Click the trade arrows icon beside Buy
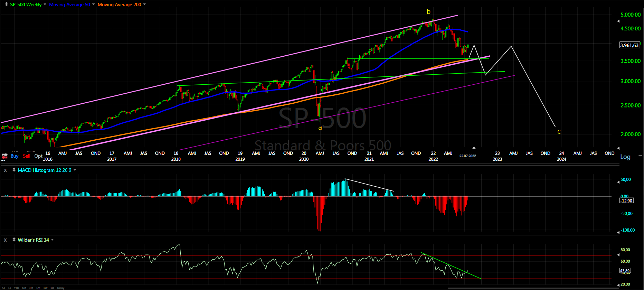The height and width of the screenshot is (290, 644). [x=4, y=156]
